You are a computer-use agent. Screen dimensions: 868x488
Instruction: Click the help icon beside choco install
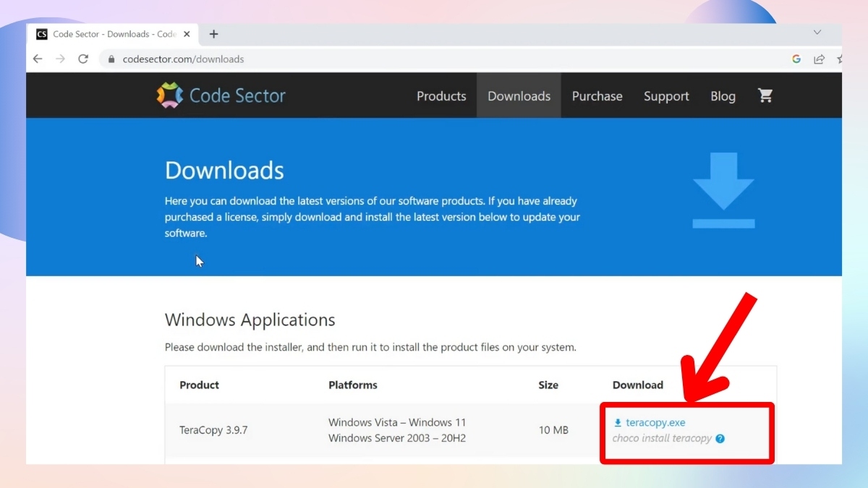coord(720,438)
